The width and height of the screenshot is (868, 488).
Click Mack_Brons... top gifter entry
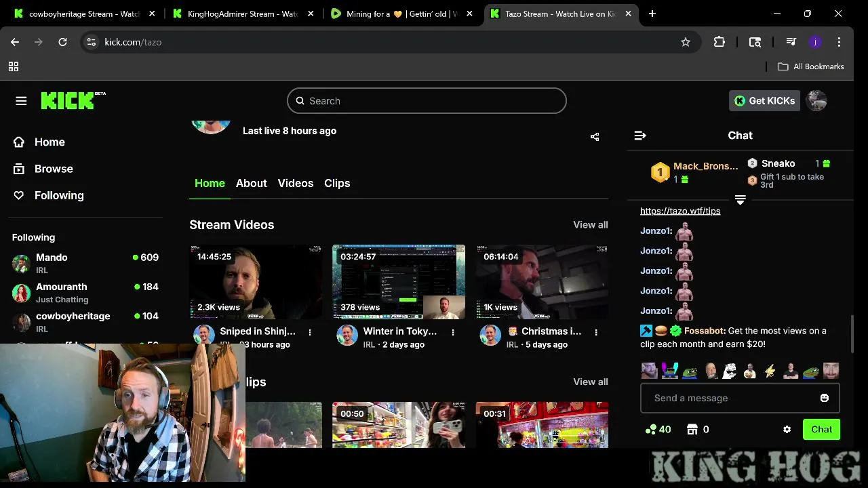click(695, 172)
